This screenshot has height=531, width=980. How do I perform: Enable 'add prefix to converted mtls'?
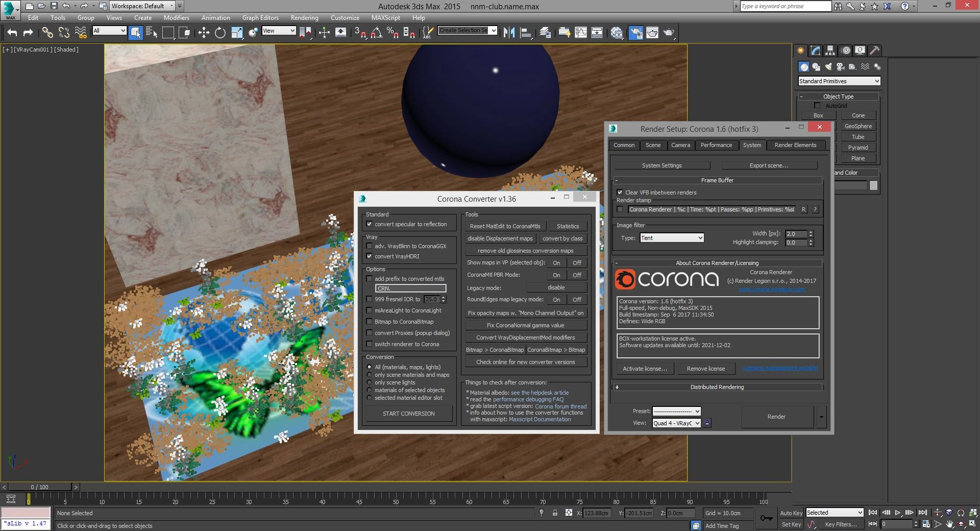click(369, 279)
